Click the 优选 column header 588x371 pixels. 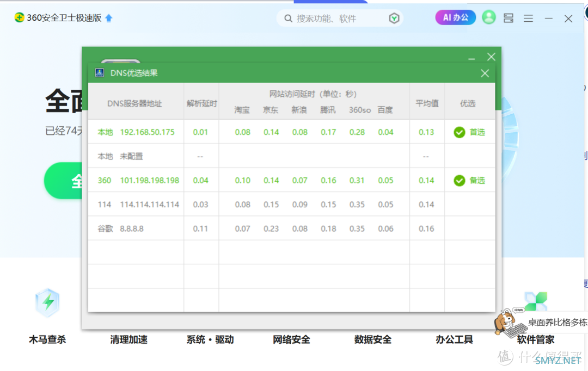(468, 103)
